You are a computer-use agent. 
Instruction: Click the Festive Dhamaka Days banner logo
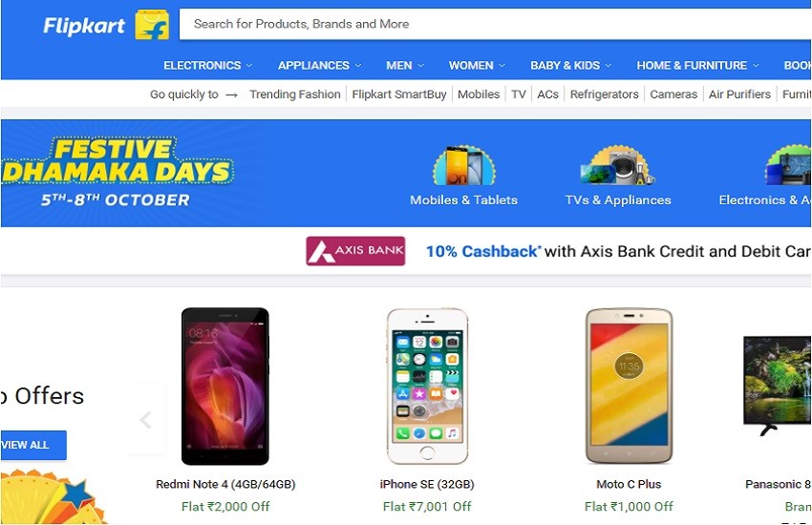coord(117,172)
